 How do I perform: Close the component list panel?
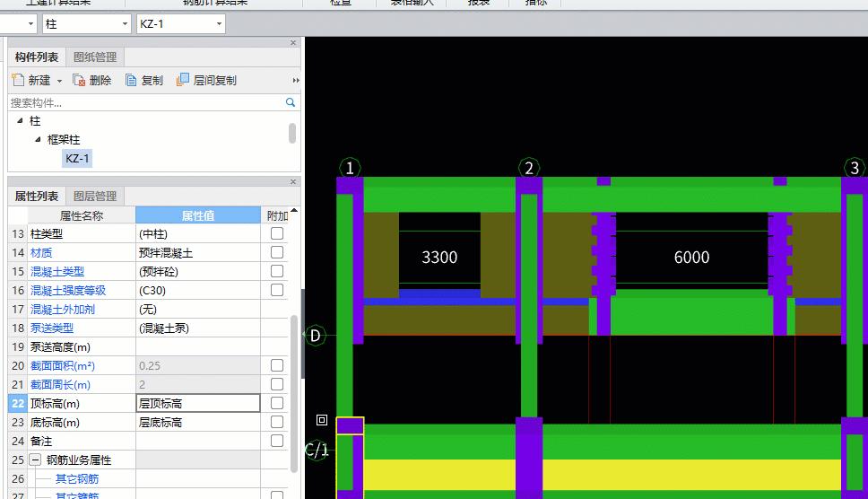coord(293,43)
